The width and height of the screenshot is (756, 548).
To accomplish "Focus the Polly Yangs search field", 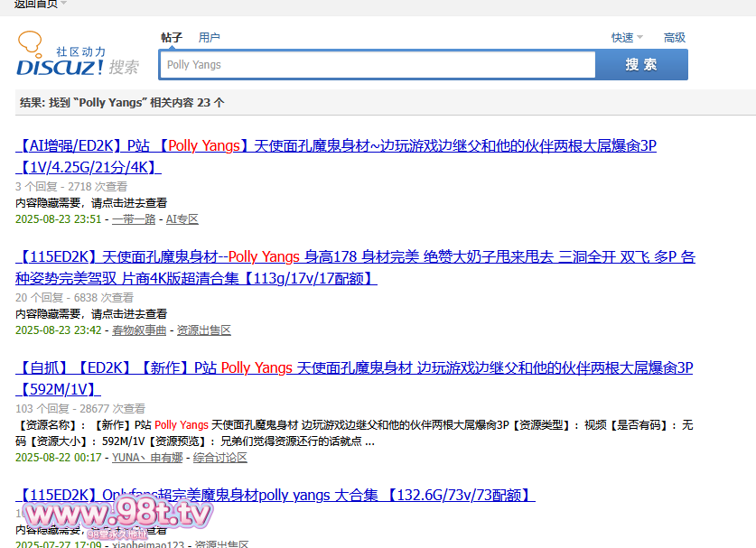I will point(378,65).
